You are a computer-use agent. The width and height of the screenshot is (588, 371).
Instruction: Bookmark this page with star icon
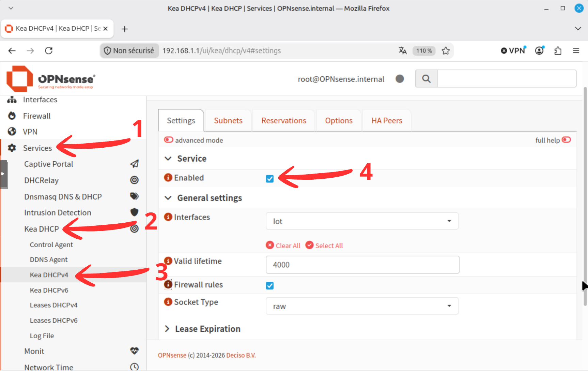446,51
